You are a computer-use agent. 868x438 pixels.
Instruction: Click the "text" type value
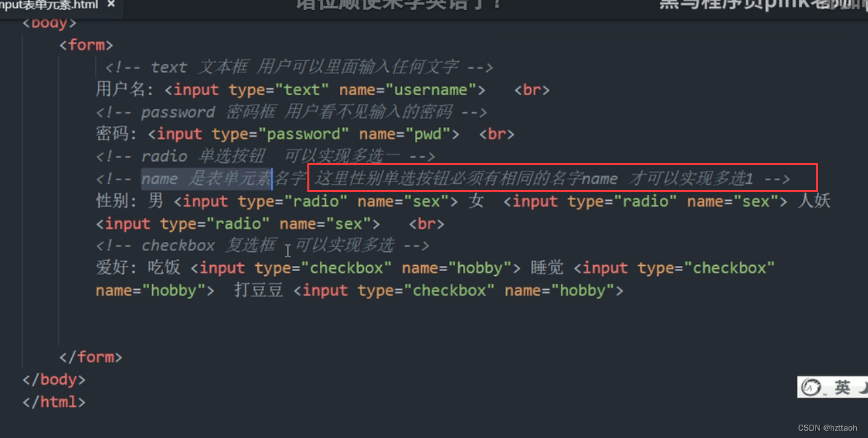(303, 90)
